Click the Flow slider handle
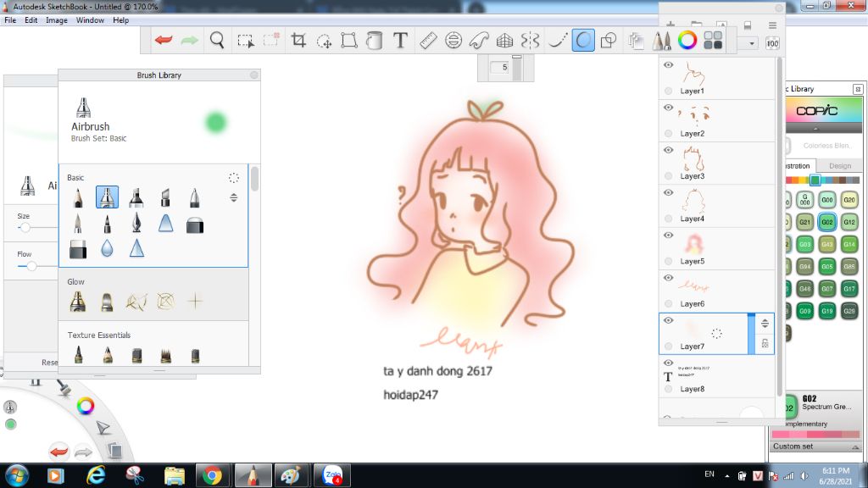The image size is (868, 488). [x=31, y=266]
